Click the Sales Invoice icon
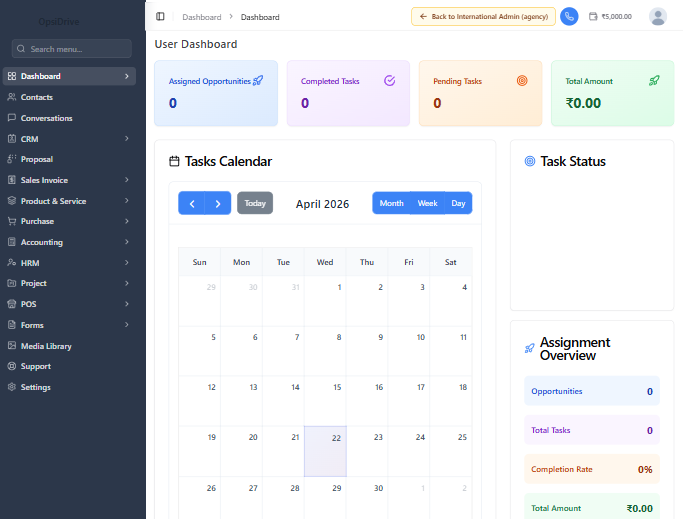This screenshot has height=519, width=683. [12, 180]
